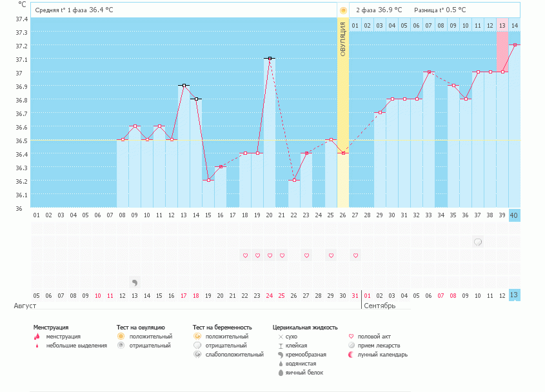Click the 'половой акт' legend label
Viewport: 545px width, 392px height.
[375, 337]
